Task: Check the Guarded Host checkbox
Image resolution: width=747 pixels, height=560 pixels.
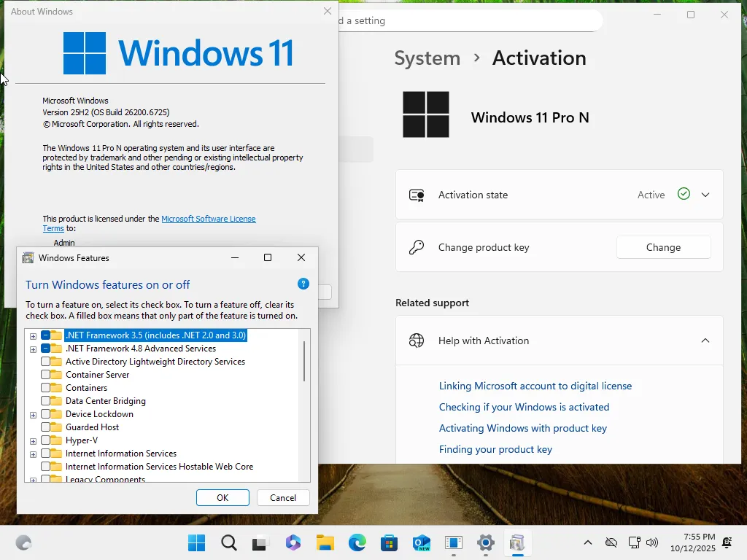Action: 46,427
